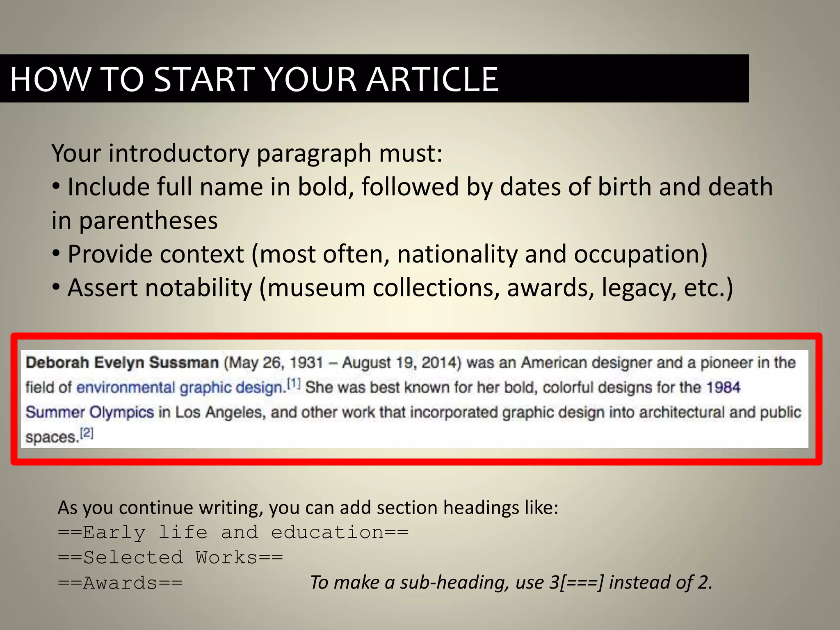Click bold name 'Deborah Evelyn Sussman'
840x630 pixels.
tap(122, 363)
